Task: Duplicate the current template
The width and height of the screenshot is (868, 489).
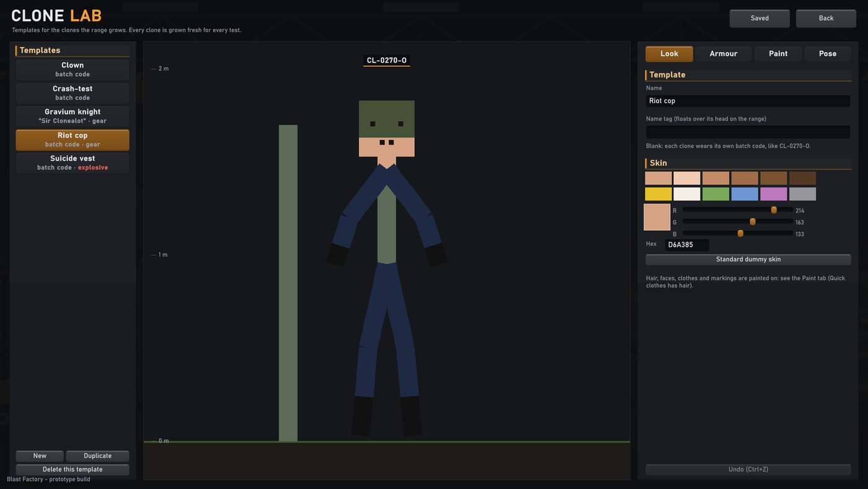Action: point(97,456)
